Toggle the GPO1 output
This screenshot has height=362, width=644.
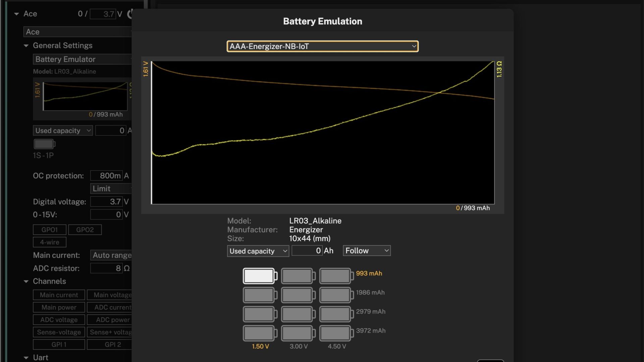pos(50,230)
